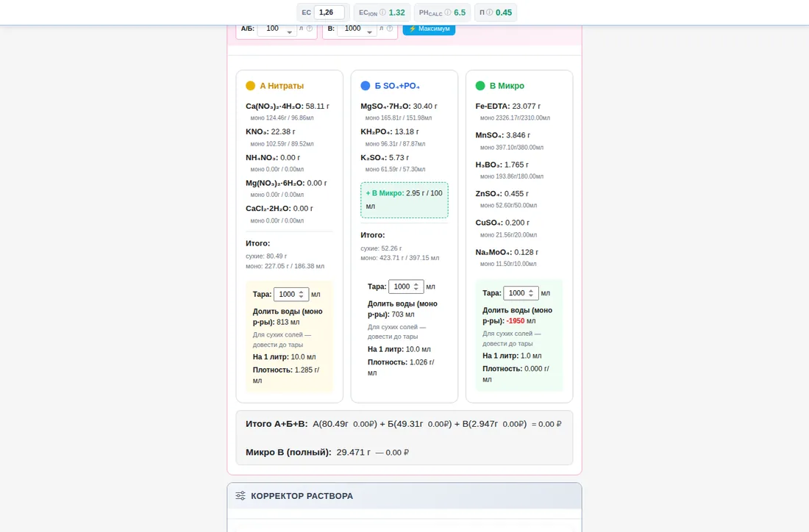The image size is (809, 532).
Task: Select the Ca(NO₃)₂·4H₂O 58.11 г line
Action: pos(288,107)
